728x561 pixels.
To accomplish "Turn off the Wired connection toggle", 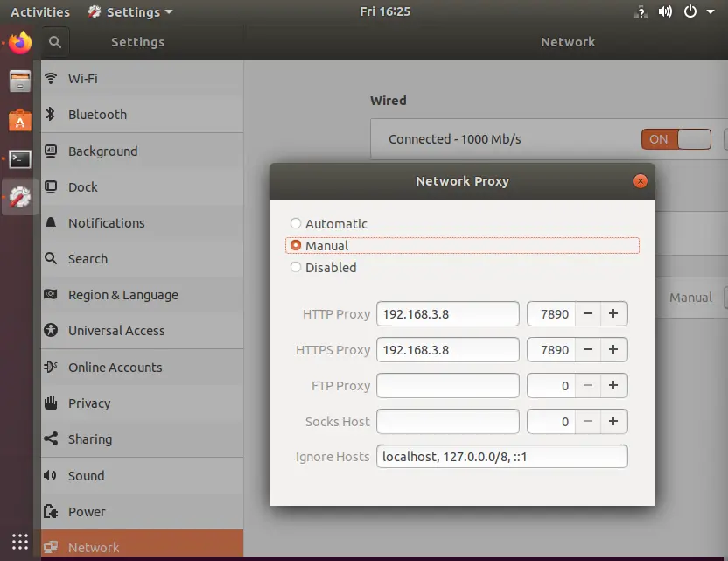I will click(675, 139).
